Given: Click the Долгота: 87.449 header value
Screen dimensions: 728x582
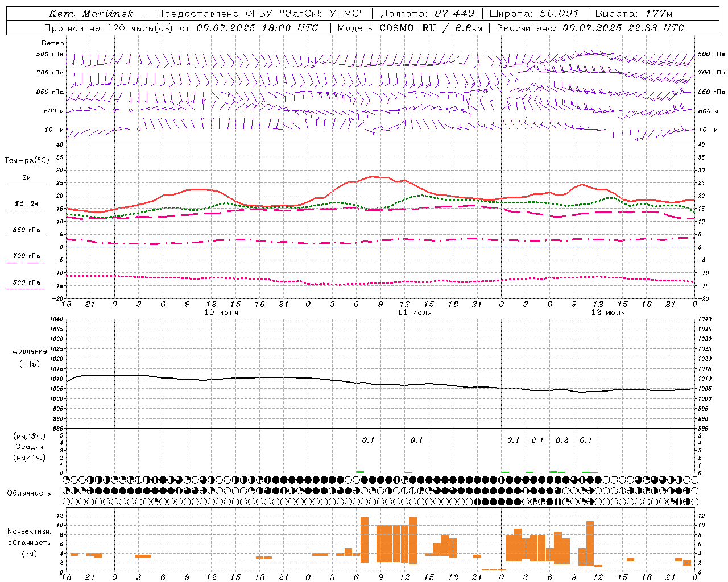Looking at the screenshot, I should pyautogui.click(x=427, y=14).
